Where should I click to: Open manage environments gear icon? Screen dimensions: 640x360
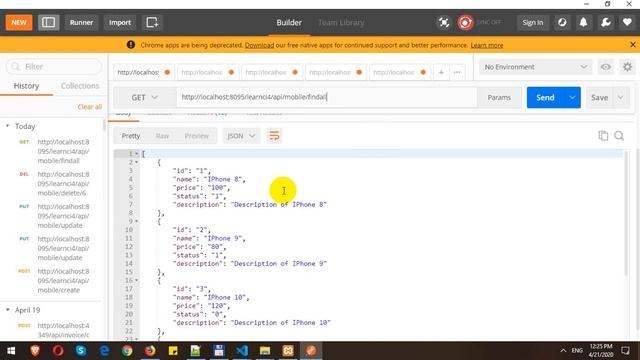tap(627, 67)
